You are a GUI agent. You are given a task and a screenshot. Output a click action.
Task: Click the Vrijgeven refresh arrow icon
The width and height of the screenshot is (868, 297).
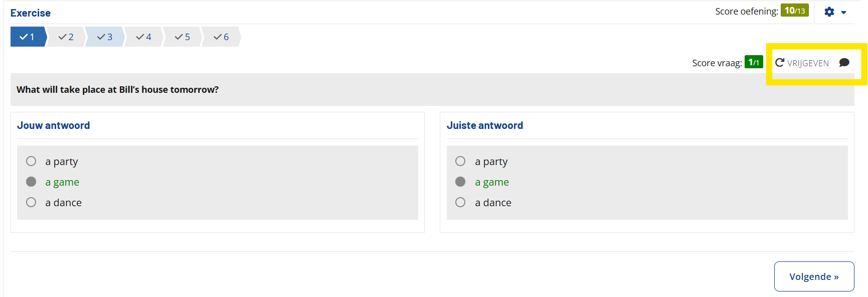(x=780, y=63)
